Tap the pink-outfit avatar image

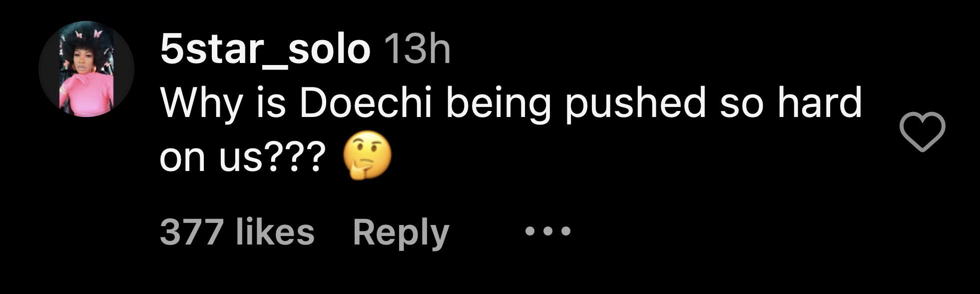[86, 69]
